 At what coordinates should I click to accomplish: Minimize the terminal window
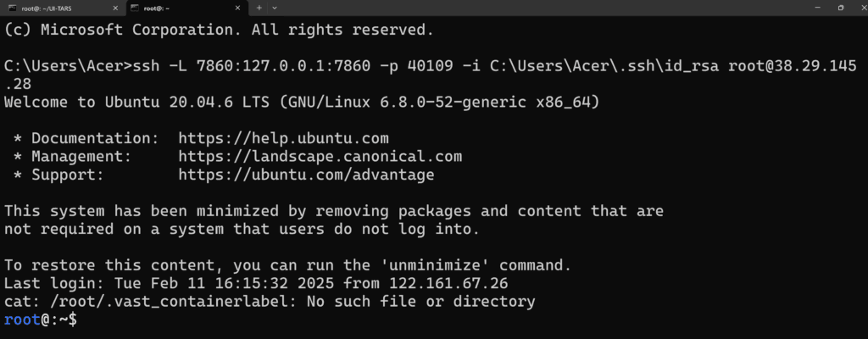coord(817,8)
